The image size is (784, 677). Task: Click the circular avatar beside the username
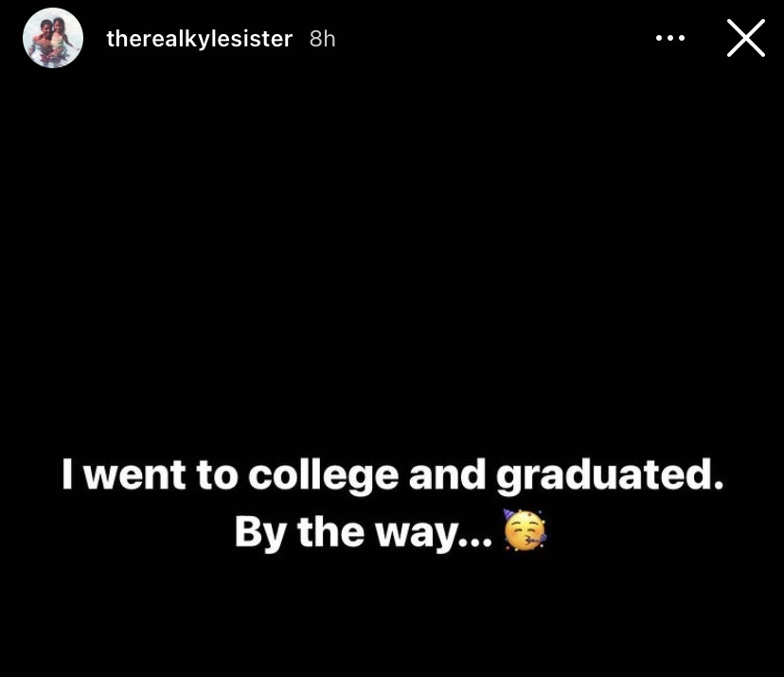(x=53, y=39)
